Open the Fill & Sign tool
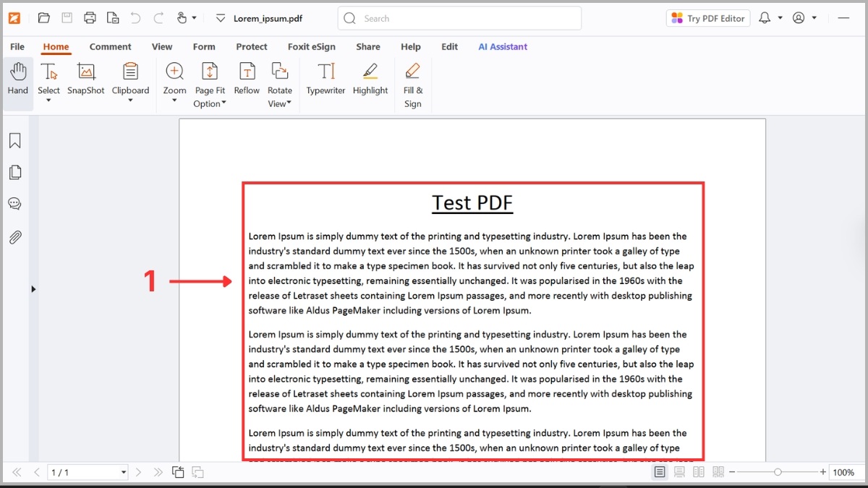The image size is (868, 488). tap(412, 83)
